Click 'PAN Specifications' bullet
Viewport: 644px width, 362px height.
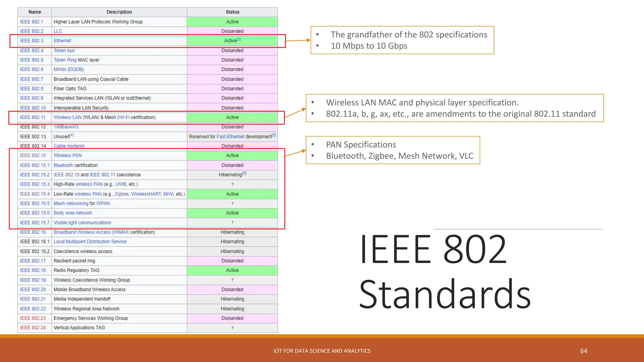[361, 145]
